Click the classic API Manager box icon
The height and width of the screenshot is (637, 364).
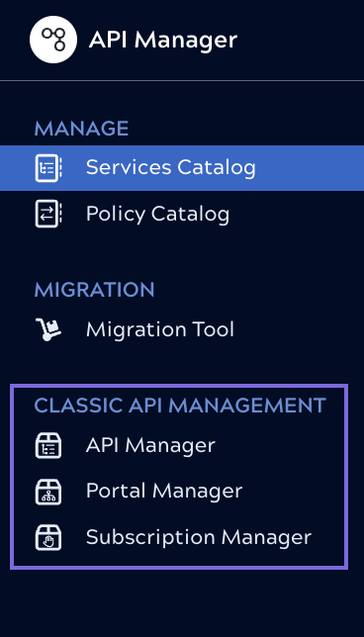(48, 446)
